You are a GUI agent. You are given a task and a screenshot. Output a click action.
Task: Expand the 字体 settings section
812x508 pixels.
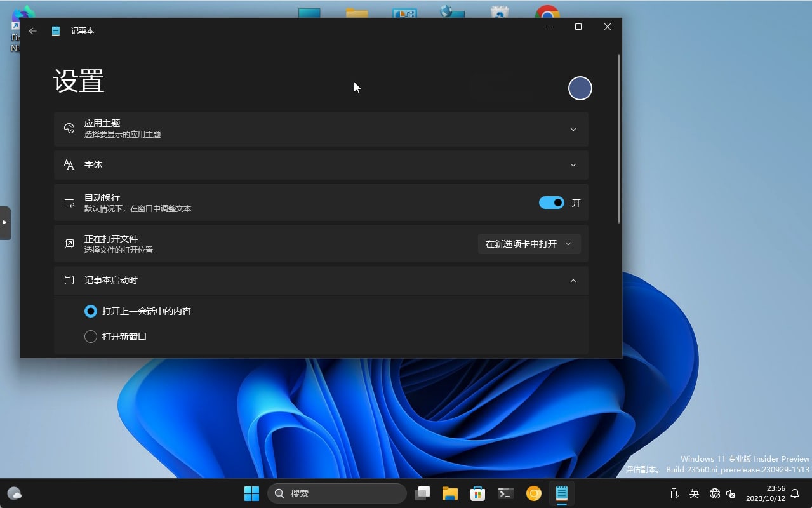coord(573,164)
